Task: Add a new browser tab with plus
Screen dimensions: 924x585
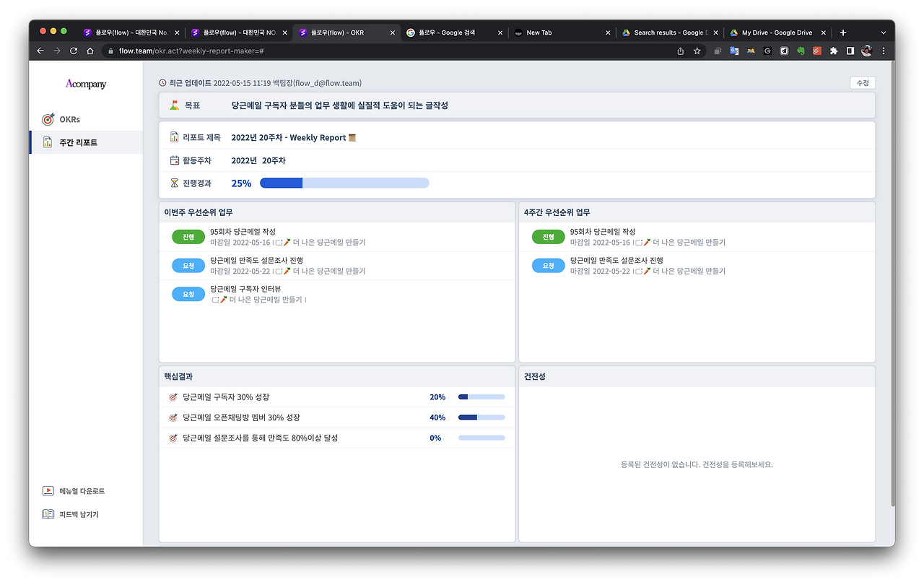Action: [843, 32]
